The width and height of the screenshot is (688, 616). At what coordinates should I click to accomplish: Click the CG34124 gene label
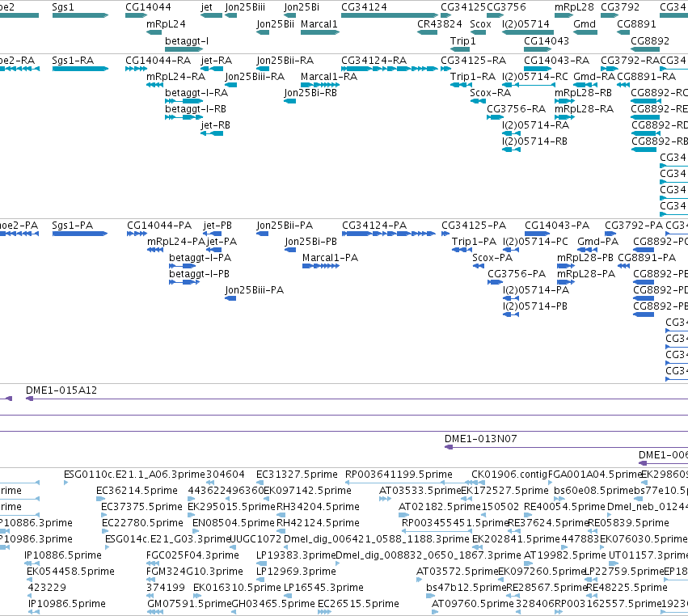(364, 7)
